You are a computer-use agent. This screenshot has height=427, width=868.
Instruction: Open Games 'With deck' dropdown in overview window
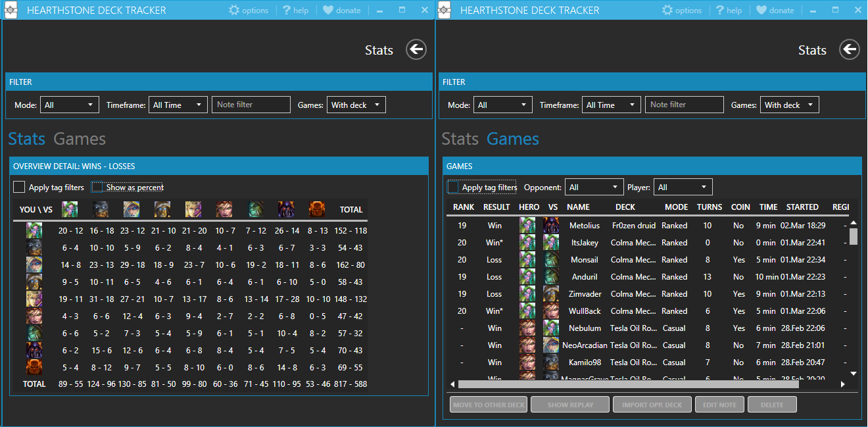coord(356,105)
